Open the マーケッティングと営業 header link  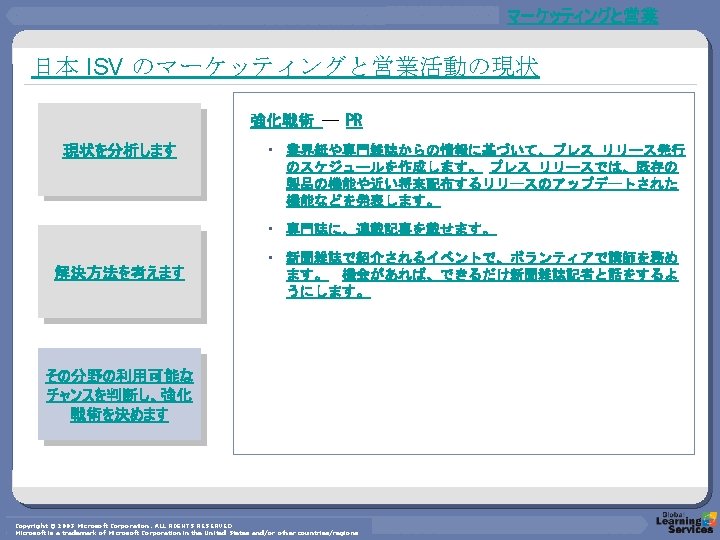582,17
